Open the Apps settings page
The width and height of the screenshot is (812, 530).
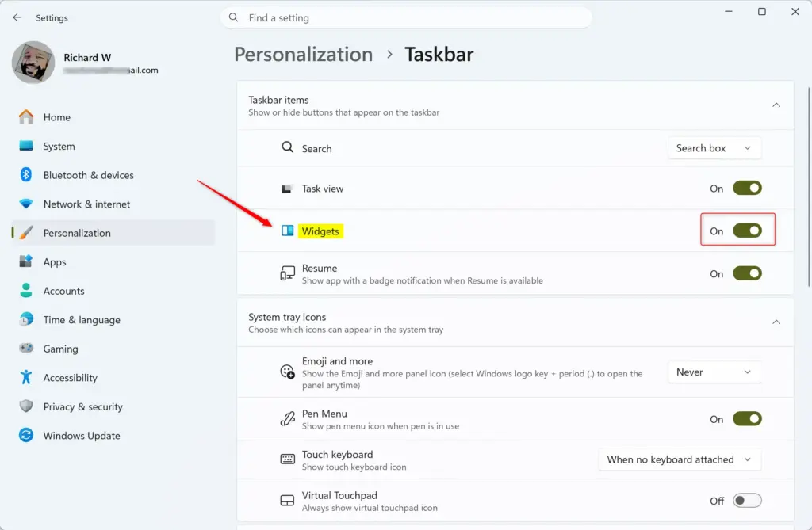pos(113,262)
